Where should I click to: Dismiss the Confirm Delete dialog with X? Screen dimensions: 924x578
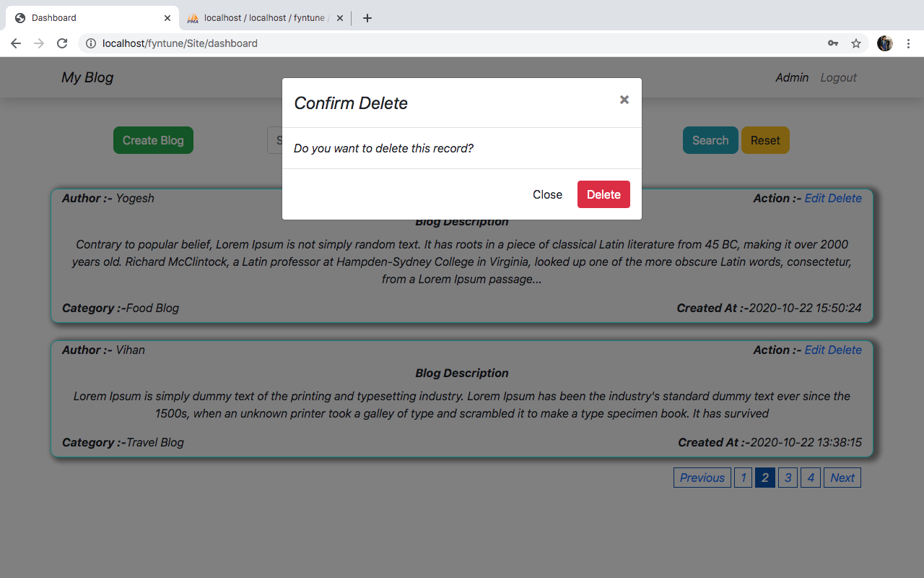click(x=624, y=100)
